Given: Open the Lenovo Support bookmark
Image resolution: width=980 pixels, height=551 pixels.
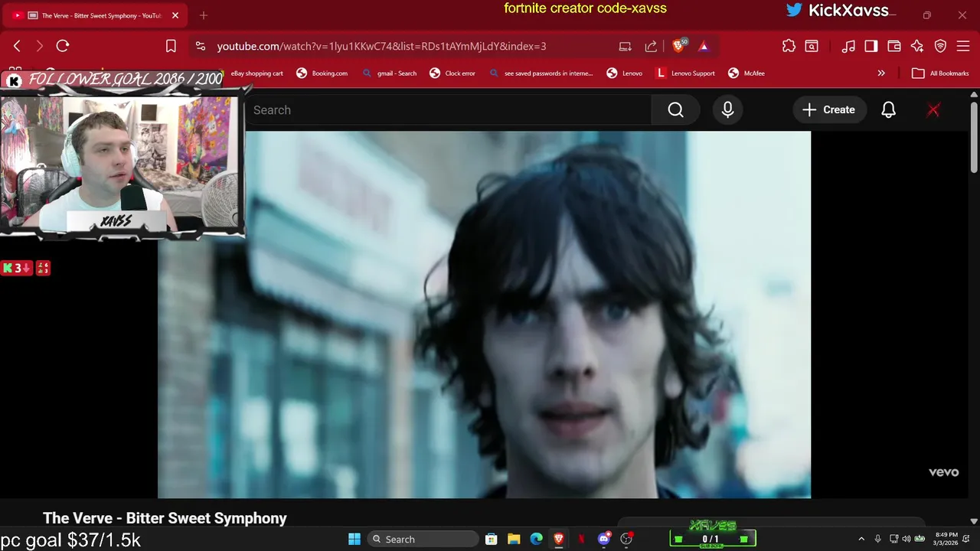Looking at the screenshot, I should point(685,73).
